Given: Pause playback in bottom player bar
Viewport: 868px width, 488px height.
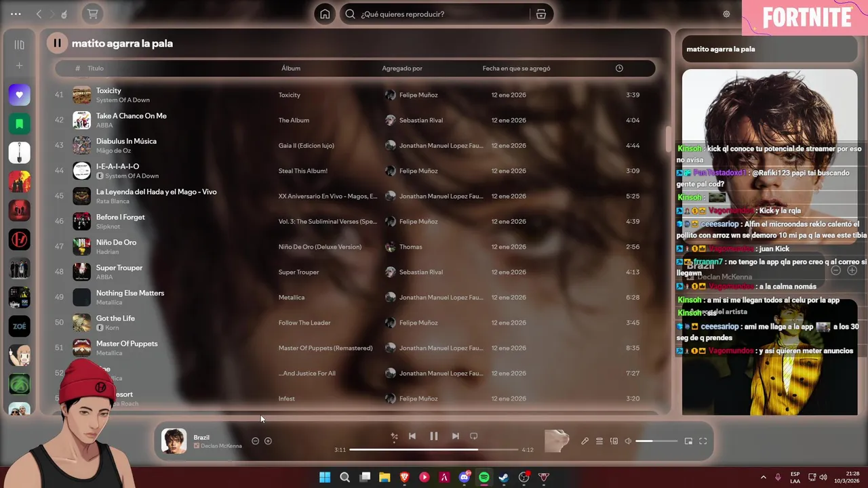Looking at the screenshot, I should click(434, 436).
